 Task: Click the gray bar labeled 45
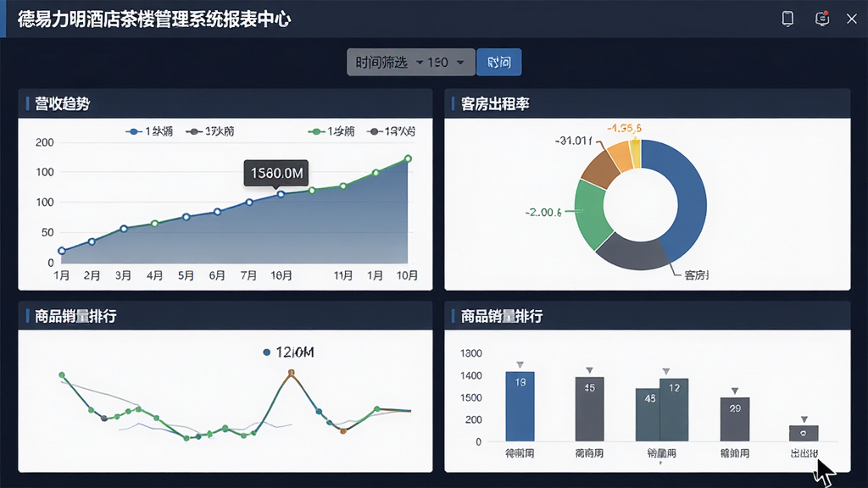click(x=590, y=409)
